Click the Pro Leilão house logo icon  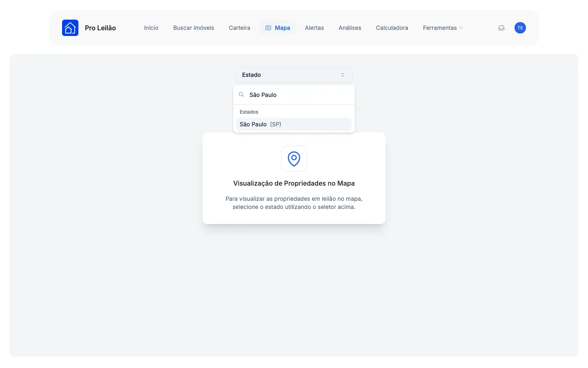pyautogui.click(x=70, y=28)
